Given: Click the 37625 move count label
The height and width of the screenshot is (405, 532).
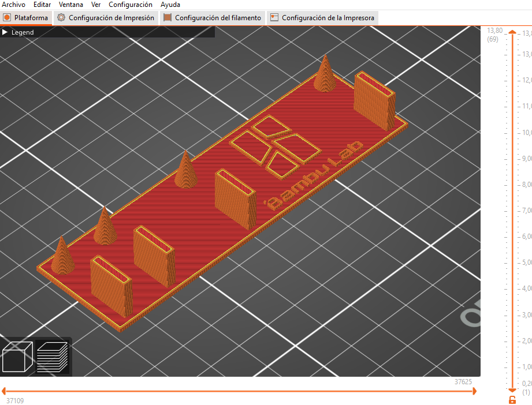Looking at the screenshot, I should coord(463,381).
